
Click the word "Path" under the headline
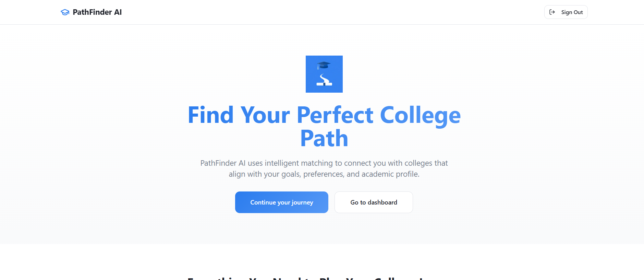pyautogui.click(x=324, y=138)
